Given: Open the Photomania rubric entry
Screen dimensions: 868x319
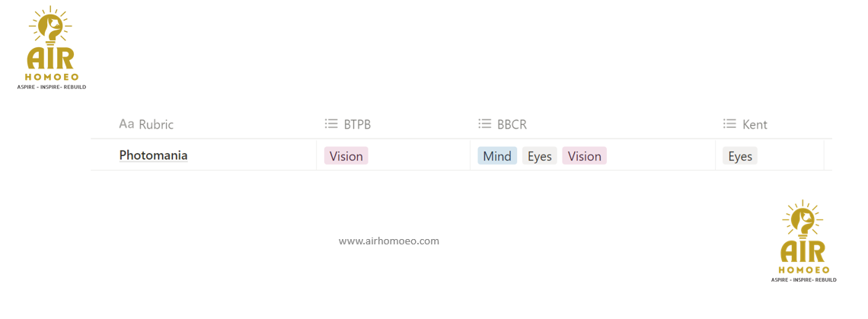Looking at the screenshot, I should [x=153, y=155].
